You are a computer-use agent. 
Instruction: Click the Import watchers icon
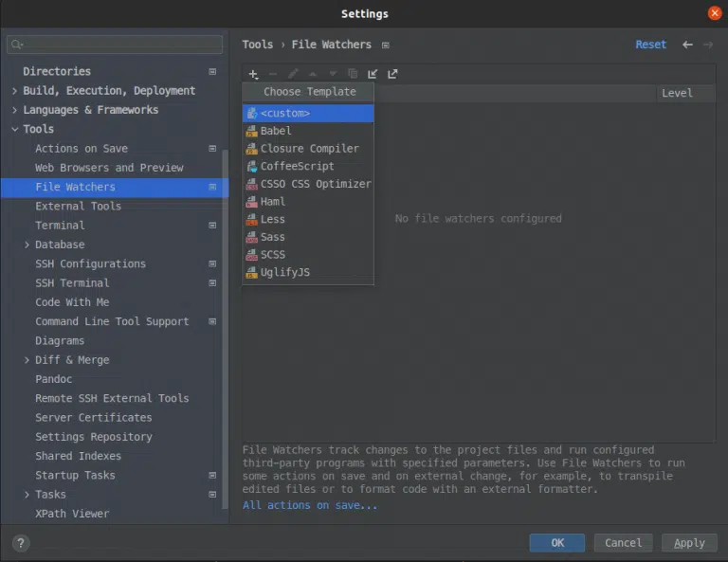click(x=373, y=74)
